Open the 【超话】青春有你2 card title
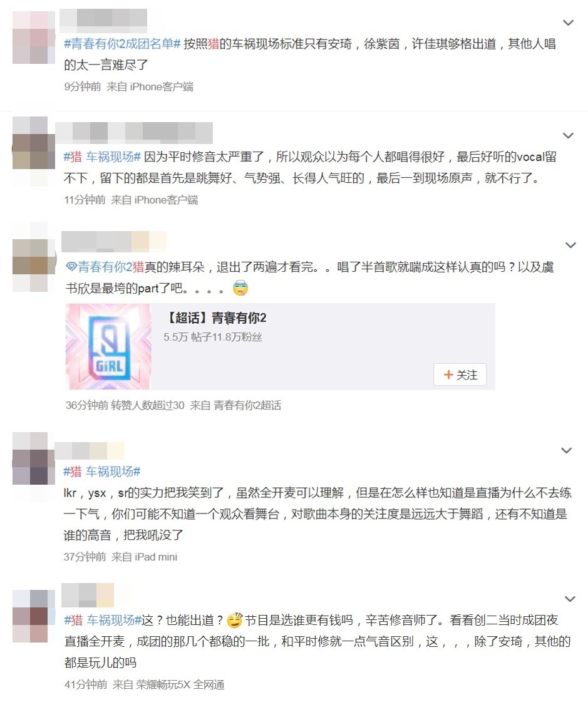Viewport: 588px width, 707px height. click(216, 318)
